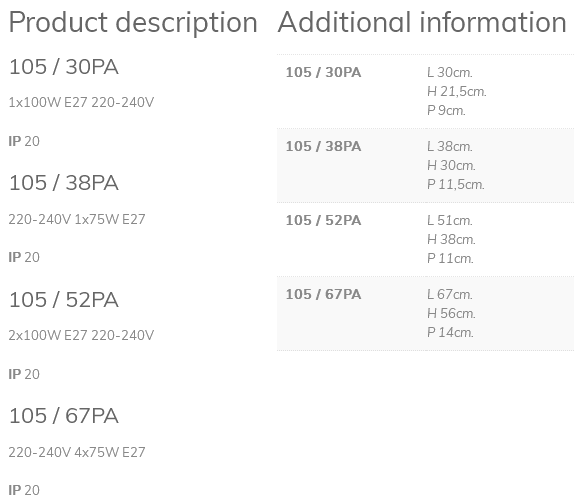Click the 220-240V 4x75W E27 specification
This screenshot has width=574, height=504.
[77, 452]
